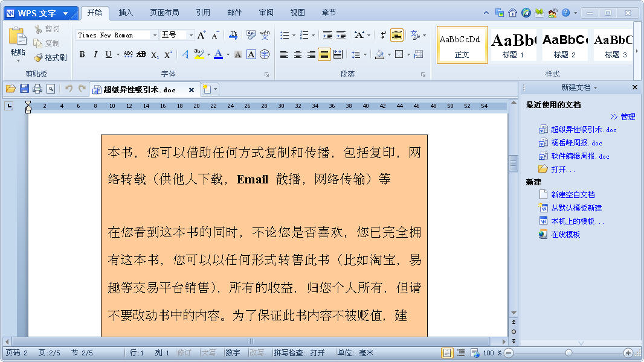This screenshot has width=644, height=362.
Task: Adjust the zoom slider in status bar
Action: click(568, 353)
